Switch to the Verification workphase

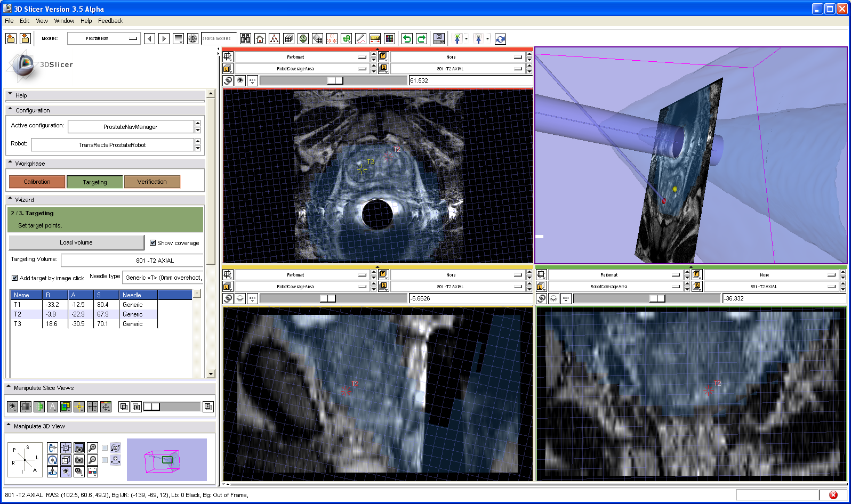[x=152, y=182]
